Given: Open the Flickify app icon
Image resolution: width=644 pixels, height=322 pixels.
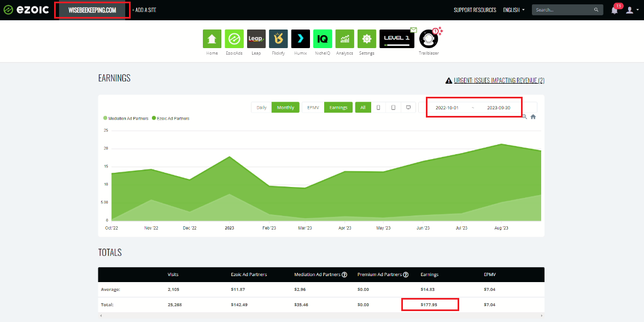Looking at the screenshot, I should [278, 39].
